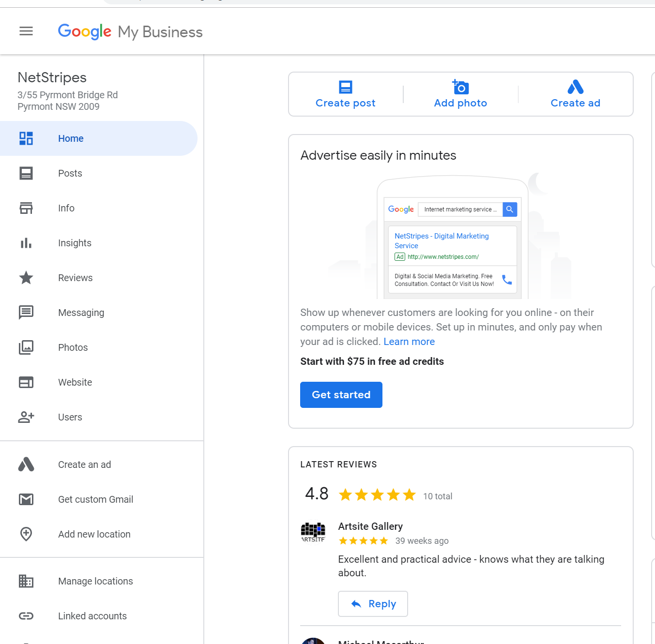Open Reviews in the sidebar
Screen dimensions: 655x644
pos(99,278)
